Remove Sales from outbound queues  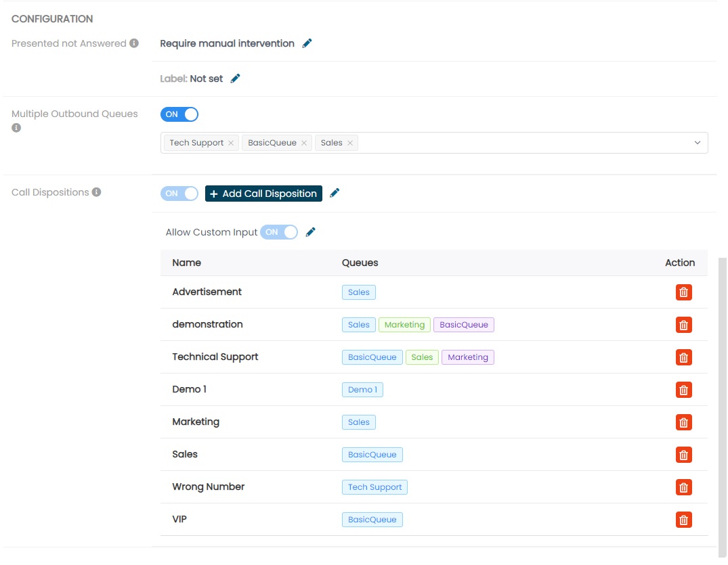click(x=350, y=143)
